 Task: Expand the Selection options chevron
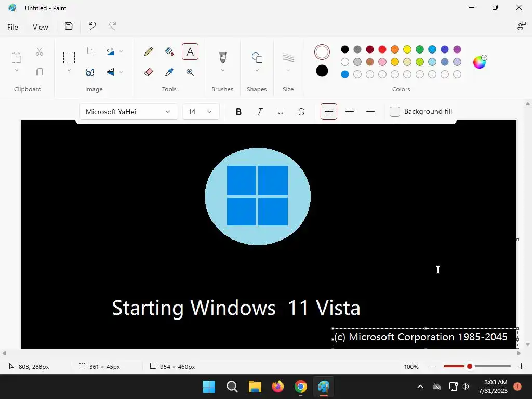tap(69, 71)
